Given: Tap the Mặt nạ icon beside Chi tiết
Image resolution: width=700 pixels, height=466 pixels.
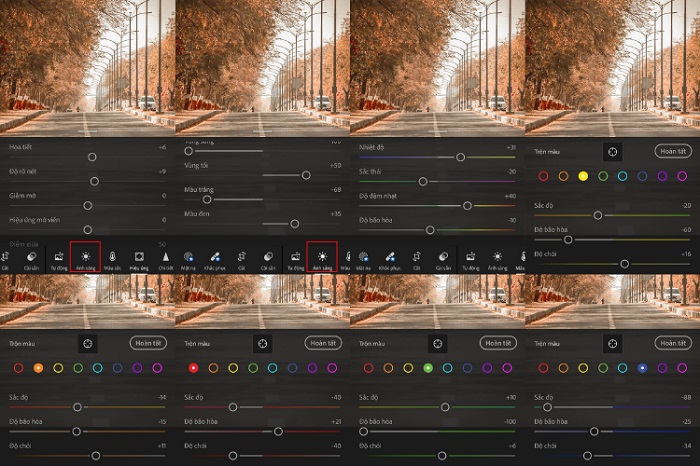Looking at the screenshot, I should (188, 257).
